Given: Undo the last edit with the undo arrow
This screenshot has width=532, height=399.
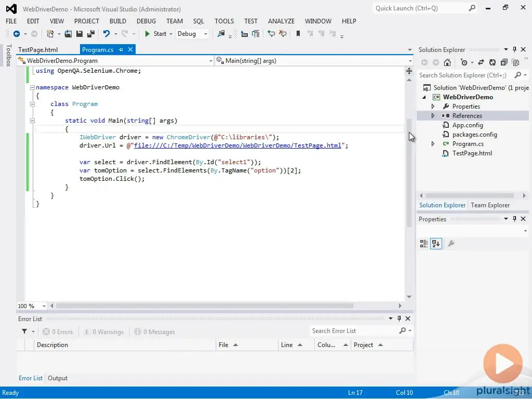Looking at the screenshot, I should (x=107, y=34).
